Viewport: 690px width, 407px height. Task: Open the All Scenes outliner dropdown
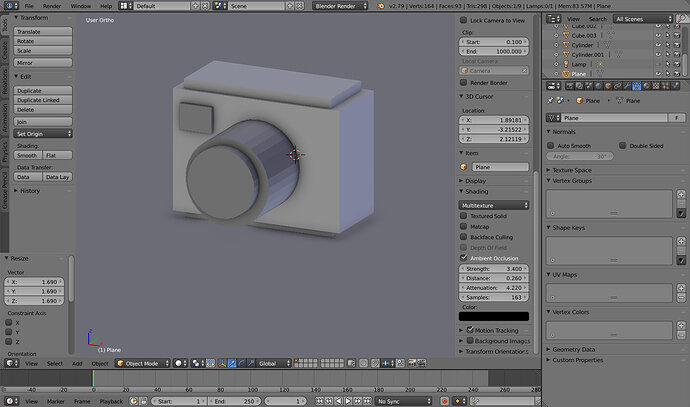(x=643, y=19)
